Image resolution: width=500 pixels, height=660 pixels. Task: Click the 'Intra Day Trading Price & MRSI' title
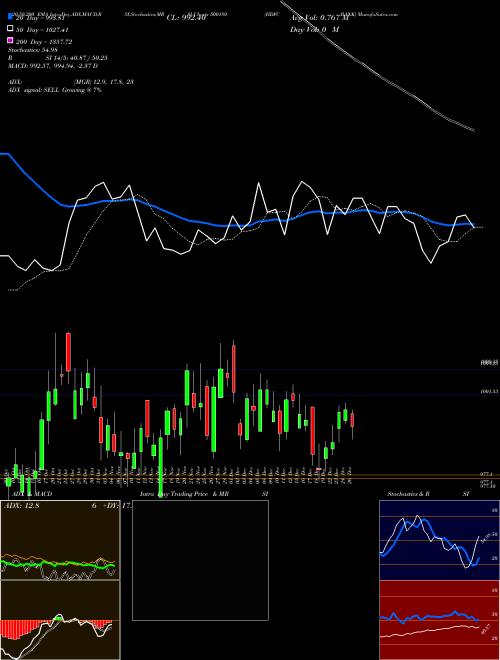[x=204, y=494]
